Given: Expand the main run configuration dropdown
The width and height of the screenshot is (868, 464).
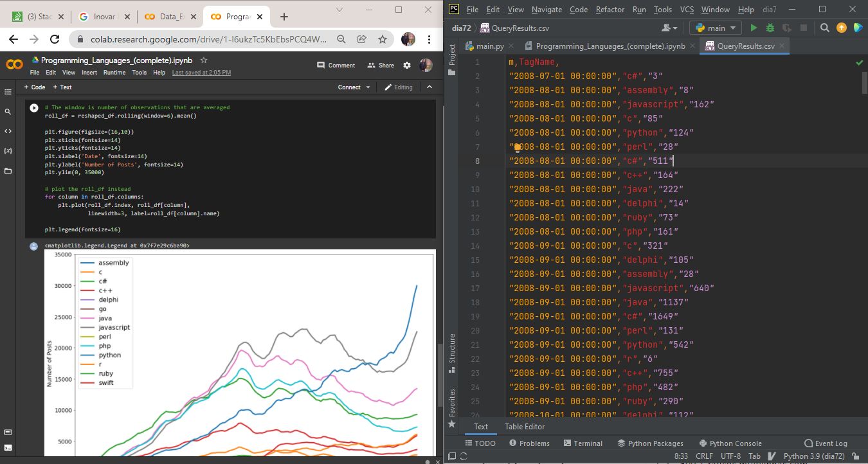Looking at the screenshot, I should click(x=716, y=28).
